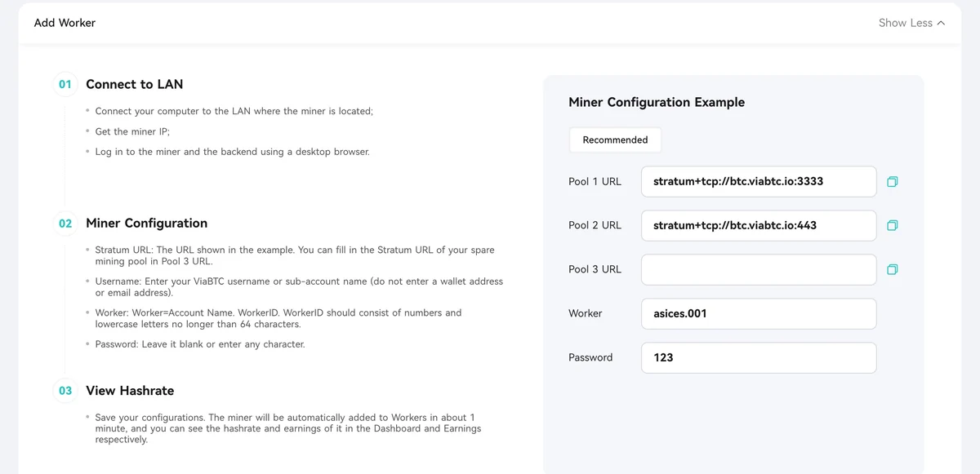980x474 pixels.
Task: Click the View Hashrate heading
Action: point(130,391)
